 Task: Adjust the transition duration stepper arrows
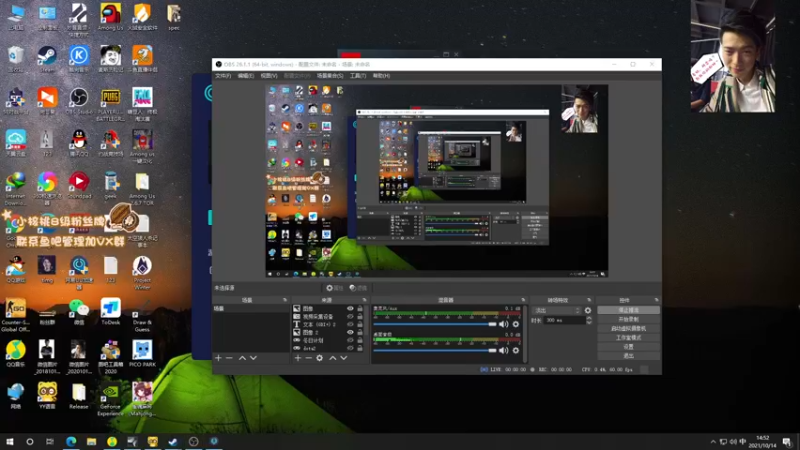tap(589, 320)
